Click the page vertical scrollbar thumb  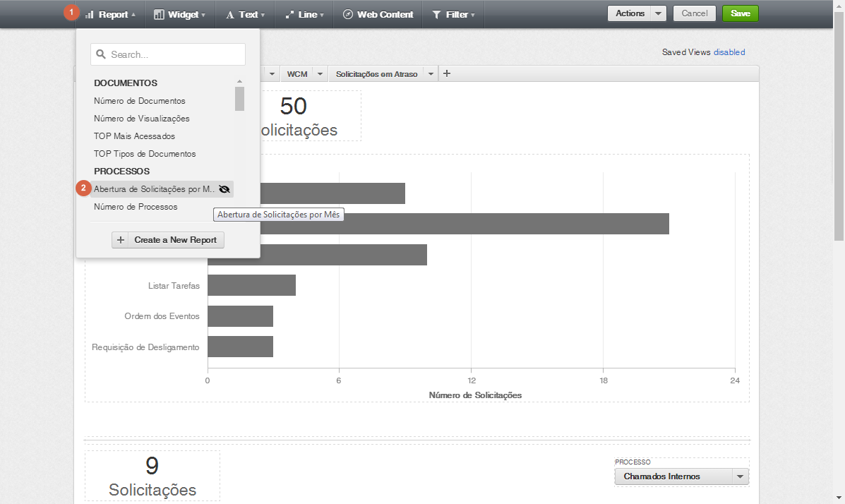[x=839, y=126]
